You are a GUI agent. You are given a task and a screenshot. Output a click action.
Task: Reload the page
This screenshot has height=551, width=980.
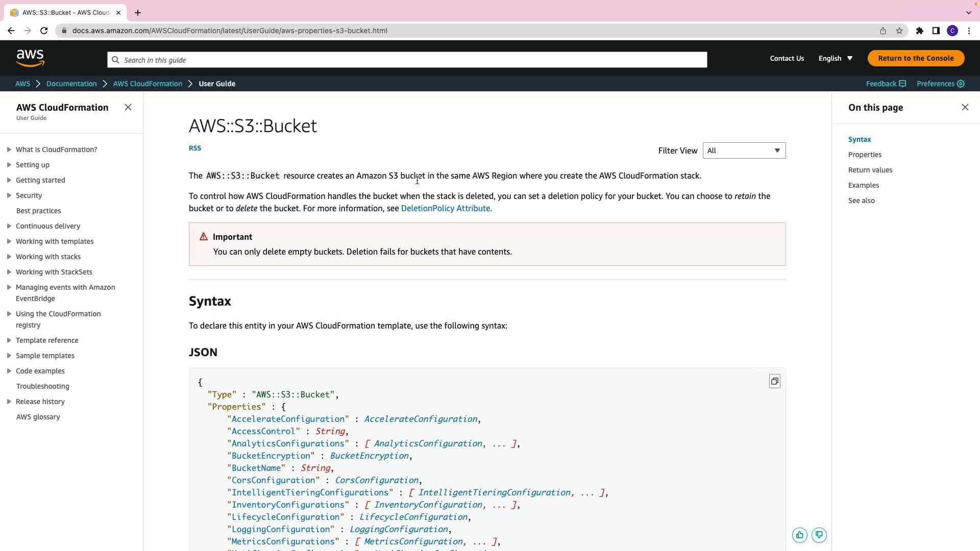[44, 31]
